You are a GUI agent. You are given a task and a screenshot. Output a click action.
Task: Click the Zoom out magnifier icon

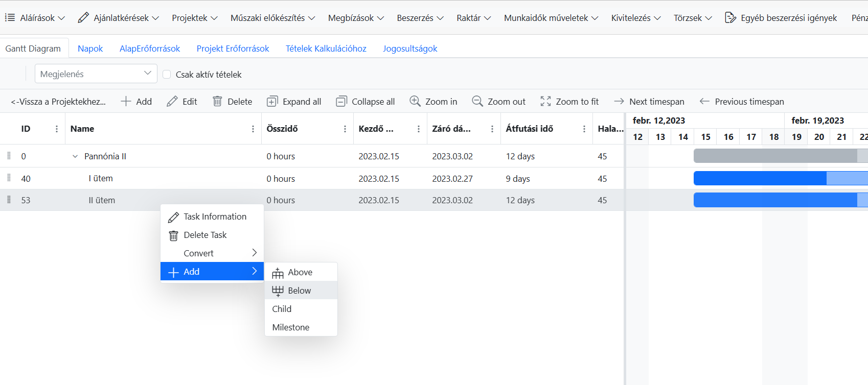tap(477, 101)
